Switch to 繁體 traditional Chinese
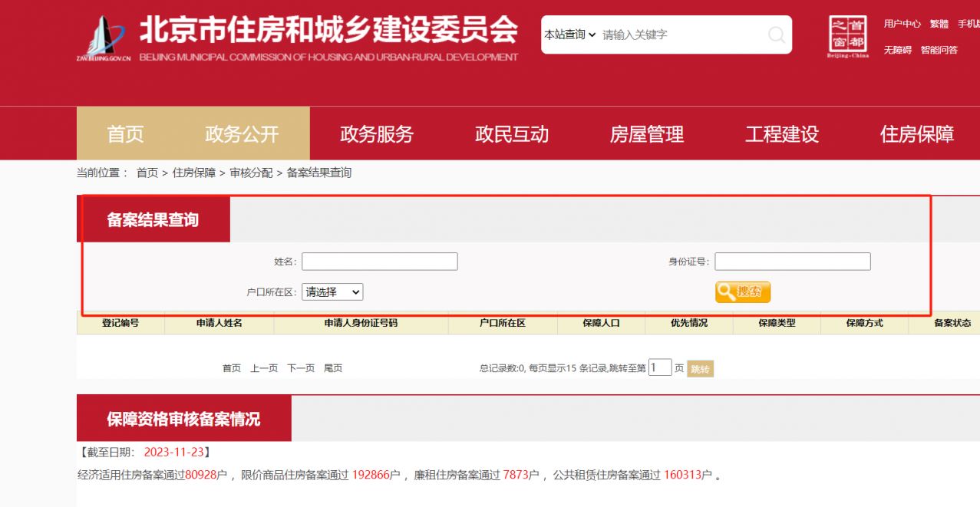The height and width of the screenshot is (507, 980). click(939, 24)
